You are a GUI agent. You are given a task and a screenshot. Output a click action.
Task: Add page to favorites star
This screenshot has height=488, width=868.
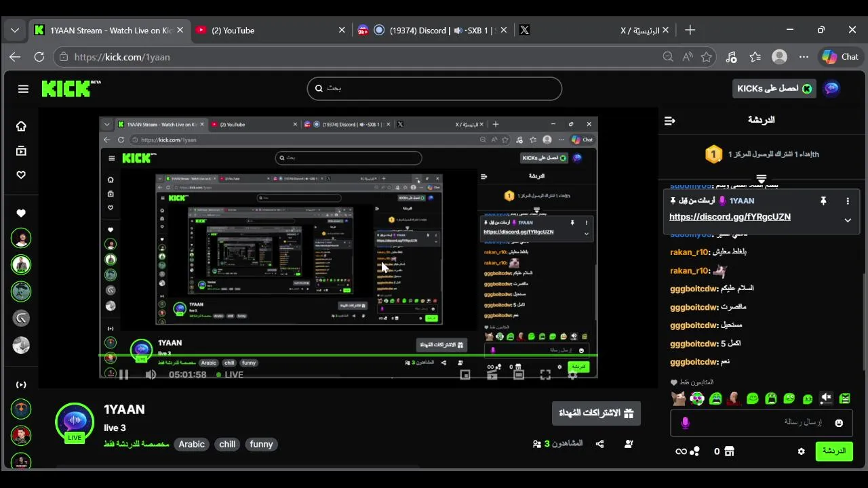(x=707, y=57)
